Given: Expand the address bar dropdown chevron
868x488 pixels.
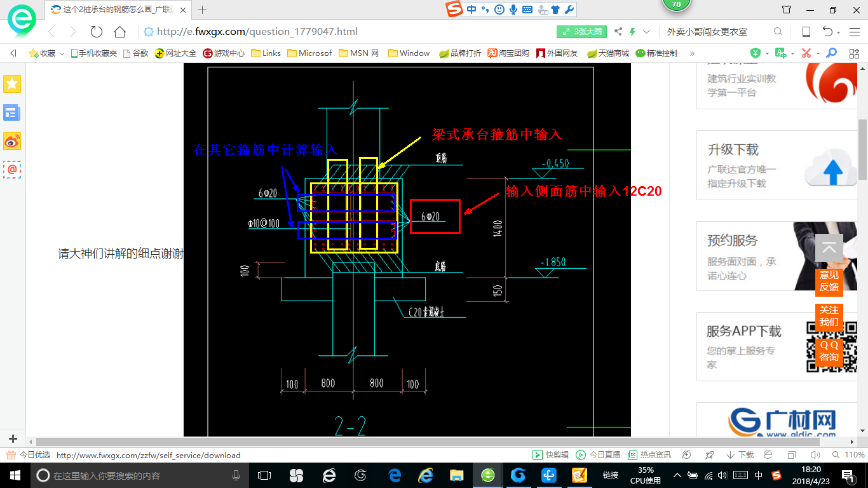Looking at the screenshot, I should pos(647,32).
